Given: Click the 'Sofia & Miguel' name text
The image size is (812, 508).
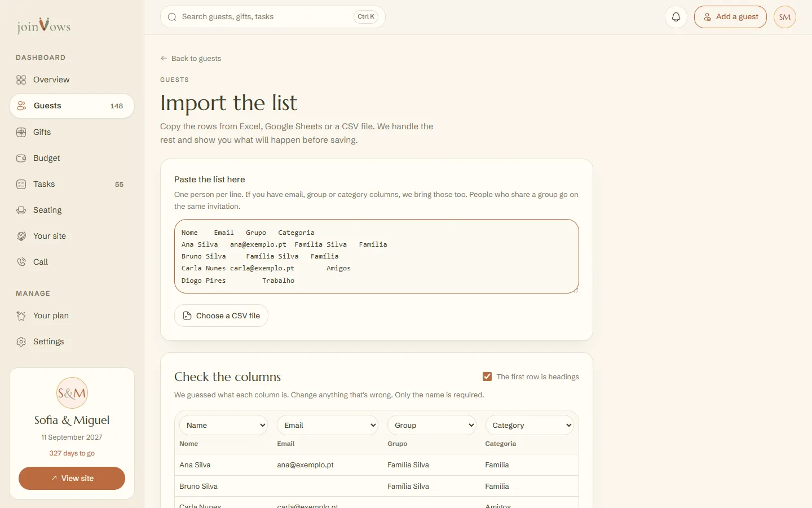Looking at the screenshot, I should click(72, 420).
